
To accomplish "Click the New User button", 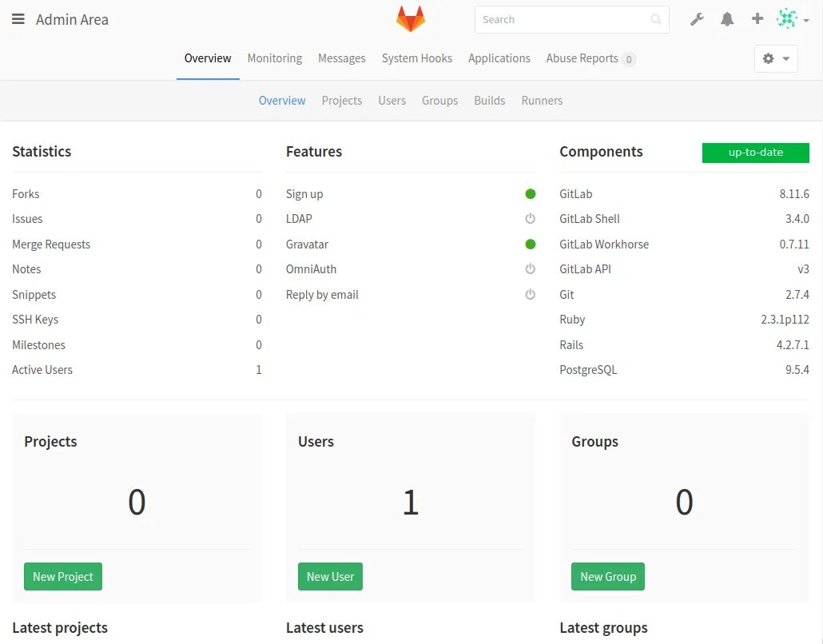I will point(330,576).
